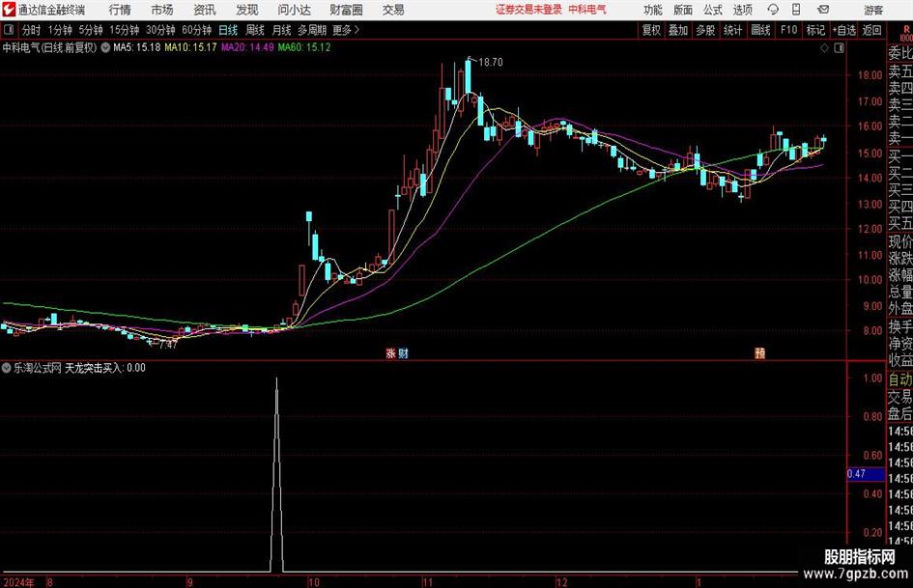Viewport: 913px width, 588px height.
Task: Expand the 更多 periods chevron
Action: 347,30
